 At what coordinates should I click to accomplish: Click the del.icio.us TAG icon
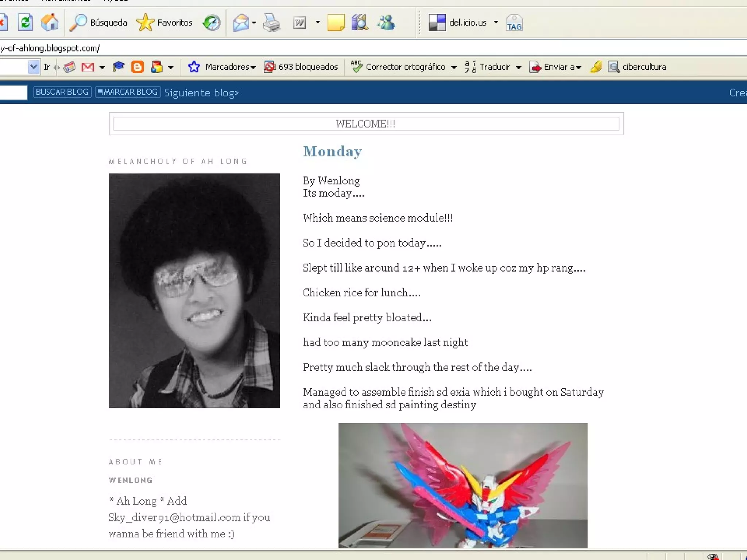point(514,23)
